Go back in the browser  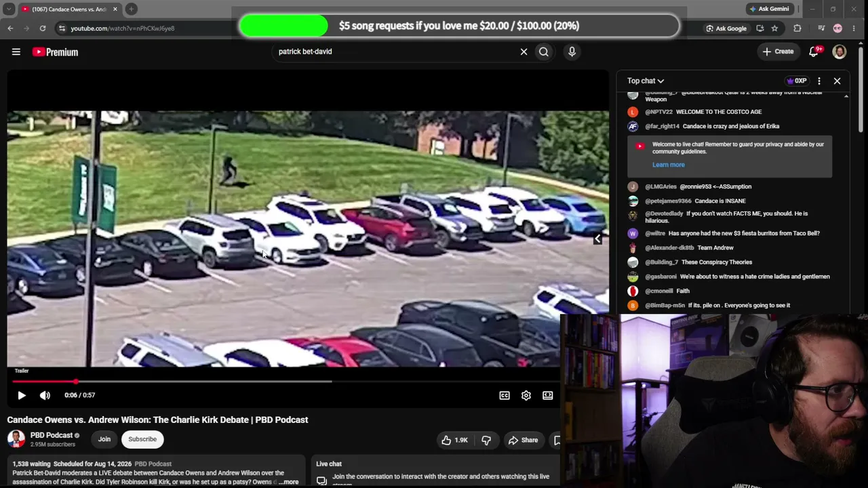10,28
